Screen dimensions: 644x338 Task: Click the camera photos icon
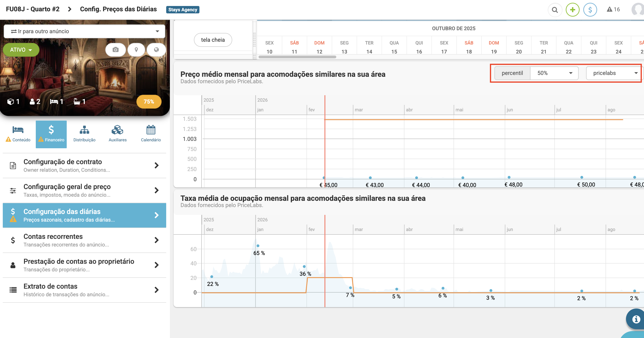click(x=115, y=49)
